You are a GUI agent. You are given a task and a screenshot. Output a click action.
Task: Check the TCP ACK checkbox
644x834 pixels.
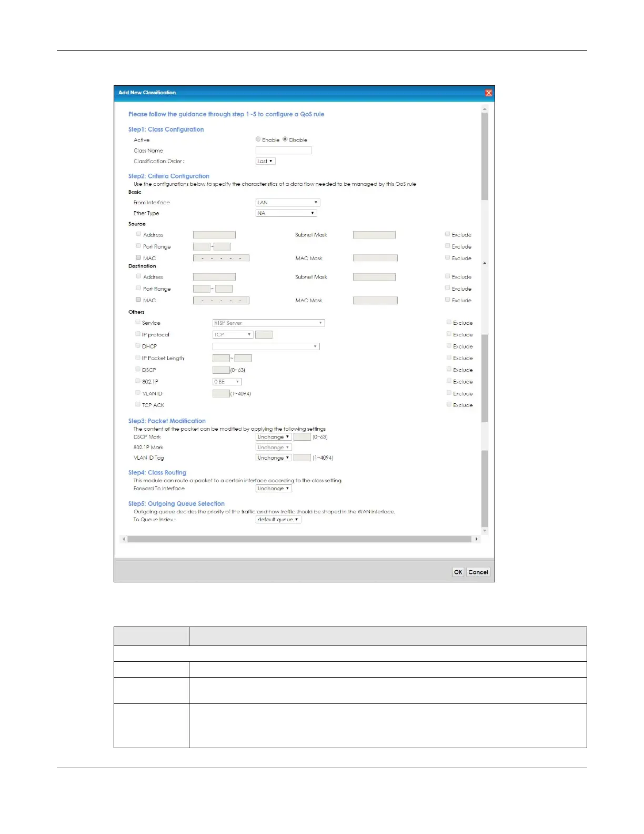click(x=137, y=404)
